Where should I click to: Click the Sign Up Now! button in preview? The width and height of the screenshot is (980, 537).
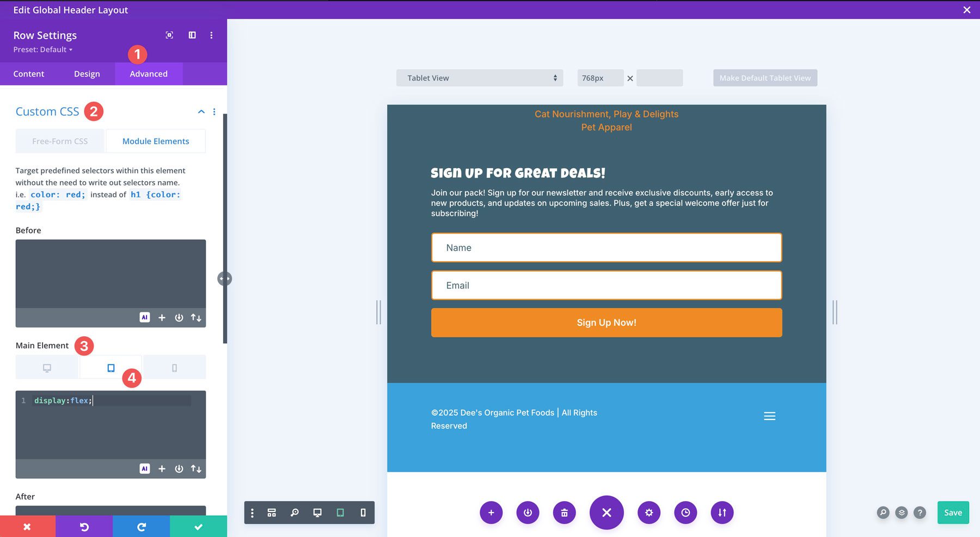[x=606, y=322]
